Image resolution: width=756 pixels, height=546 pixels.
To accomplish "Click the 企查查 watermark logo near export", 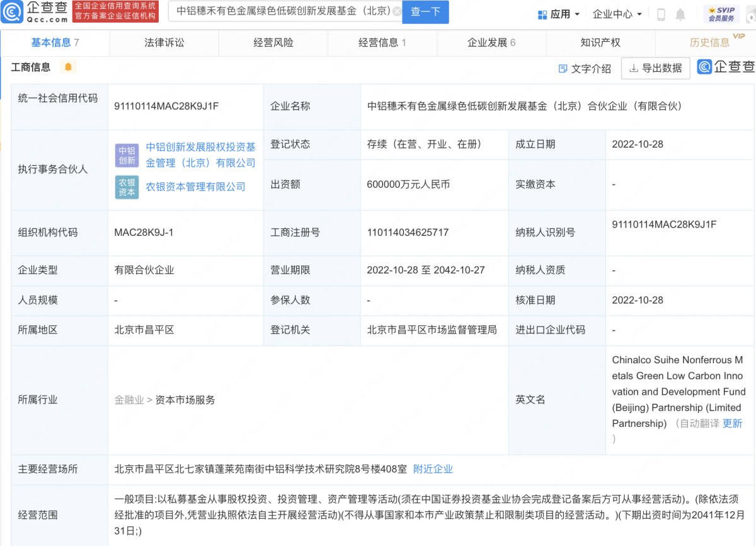I will pos(726,67).
